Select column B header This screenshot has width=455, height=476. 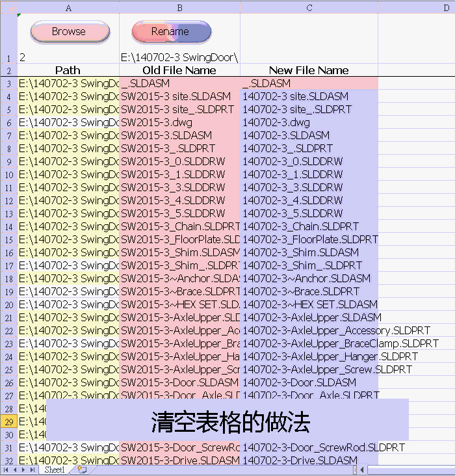[179, 8]
